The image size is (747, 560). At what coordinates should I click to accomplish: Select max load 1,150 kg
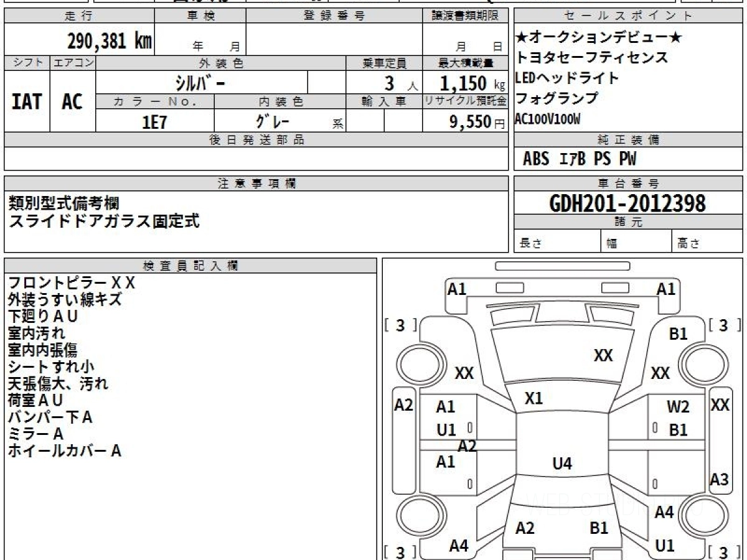pyautogui.click(x=472, y=83)
